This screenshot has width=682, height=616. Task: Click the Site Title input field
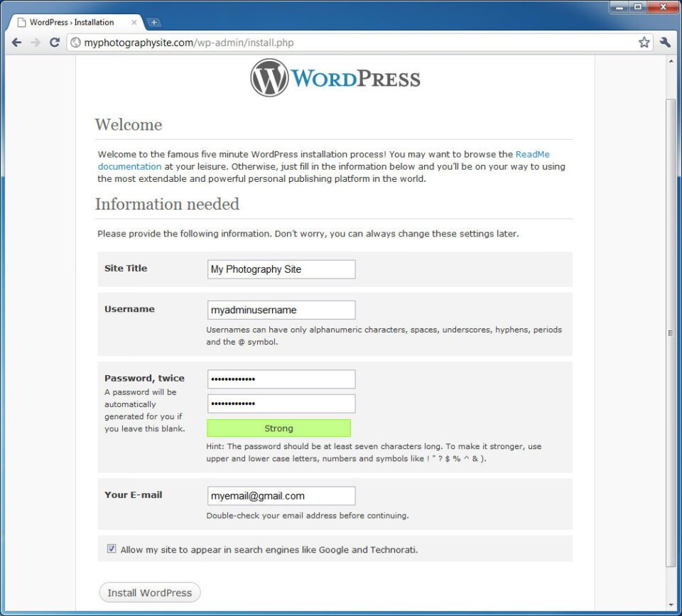[x=281, y=269]
